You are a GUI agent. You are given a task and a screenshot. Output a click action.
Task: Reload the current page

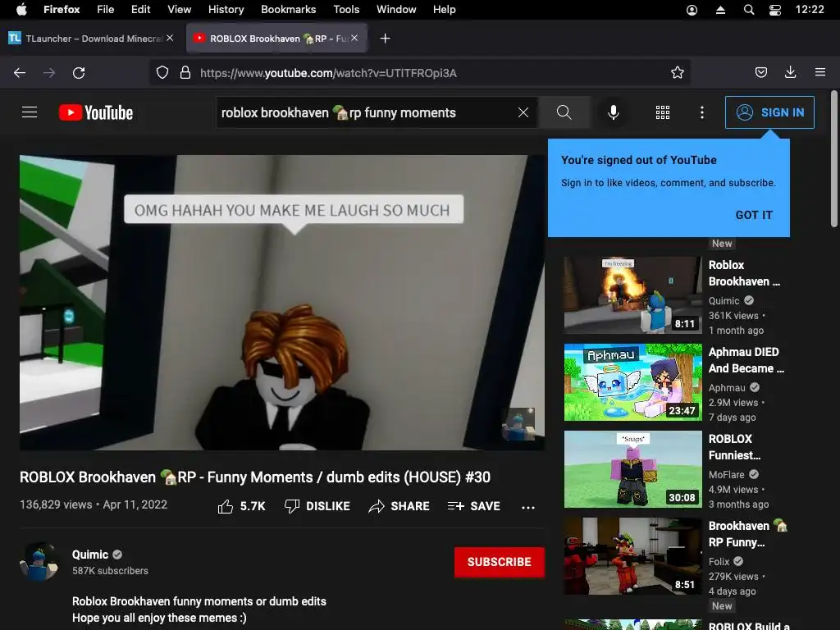pos(79,73)
